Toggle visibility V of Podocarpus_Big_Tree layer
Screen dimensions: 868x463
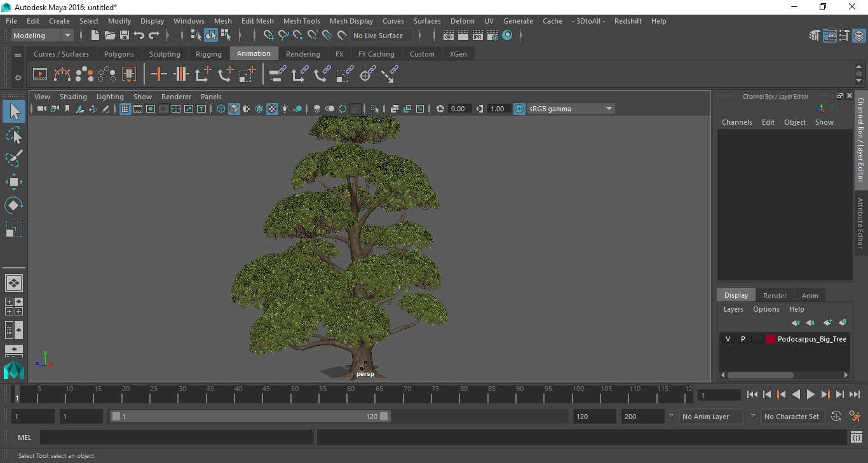(728, 339)
